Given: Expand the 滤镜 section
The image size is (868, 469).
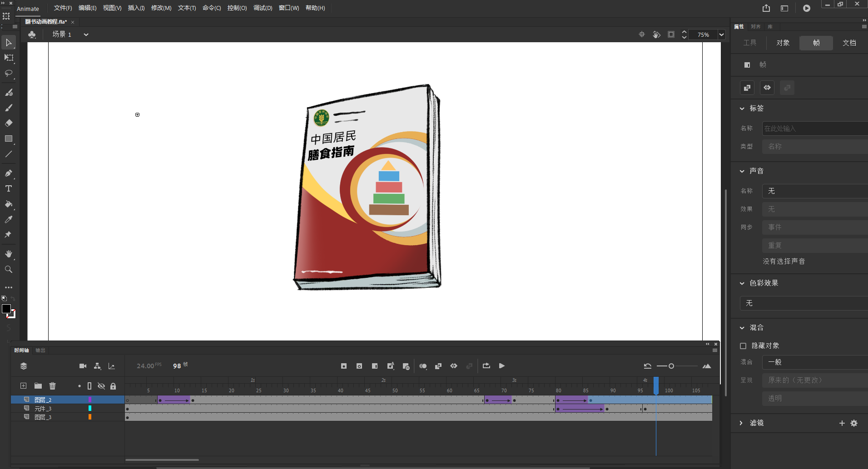Looking at the screenshot, I should click(x=741, y=423).
